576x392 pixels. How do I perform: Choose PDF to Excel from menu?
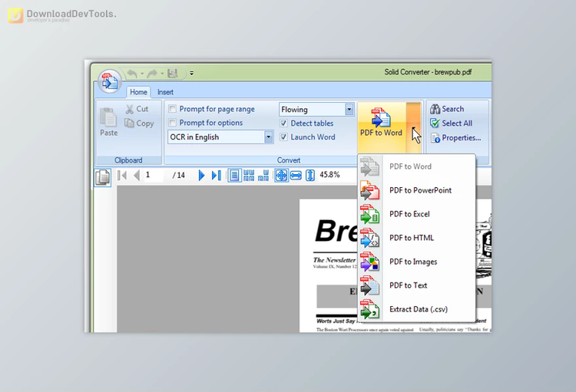[x=416, y=214]
